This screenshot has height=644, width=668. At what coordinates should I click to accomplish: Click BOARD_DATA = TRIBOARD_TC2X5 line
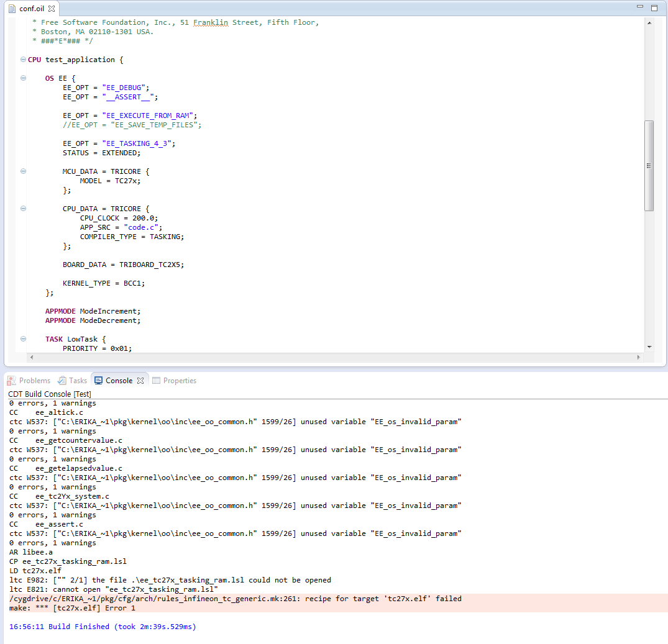click(123, 265)
